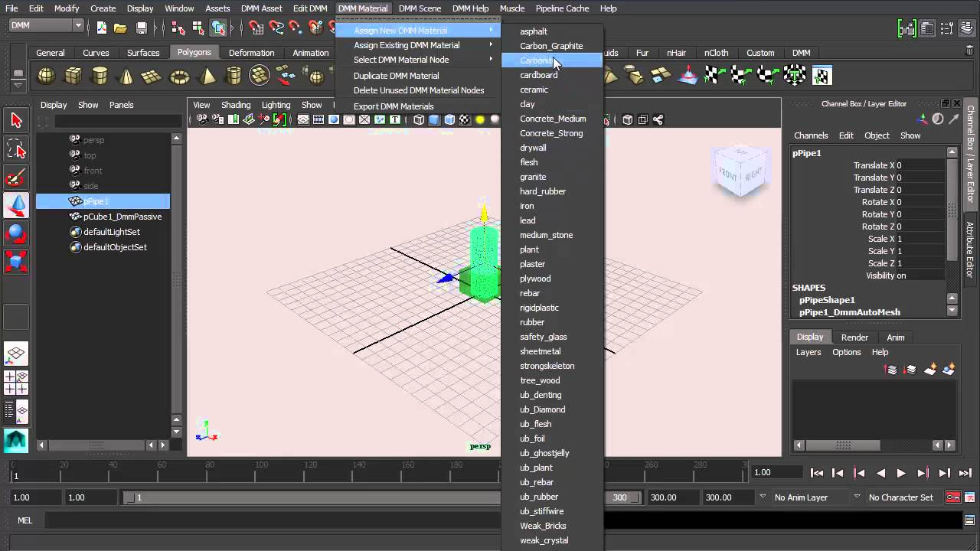Create a polygon cube from the shelf
This screenshot has height=551, width=980.
pos(73,76)
